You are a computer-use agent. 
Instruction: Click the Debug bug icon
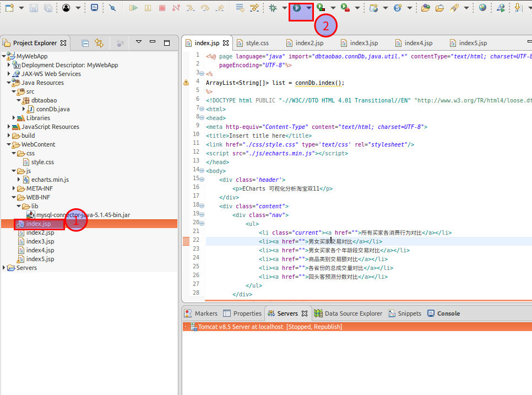point(273,8)
